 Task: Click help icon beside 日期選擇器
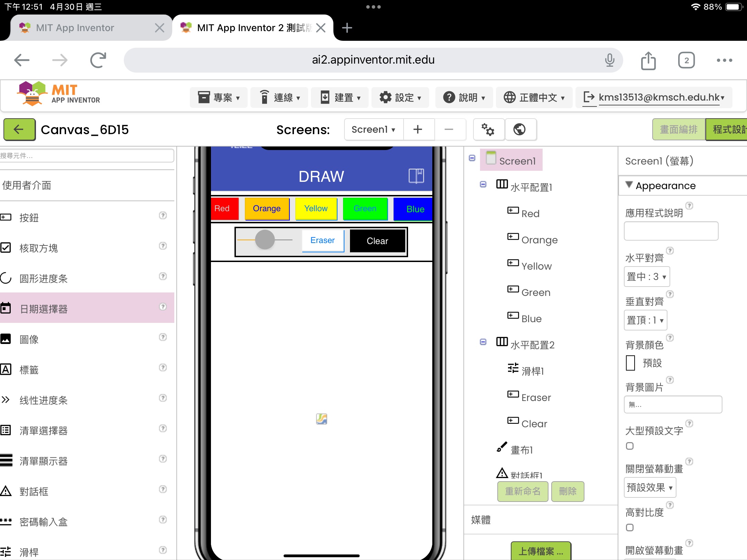[x=163, y=307]
